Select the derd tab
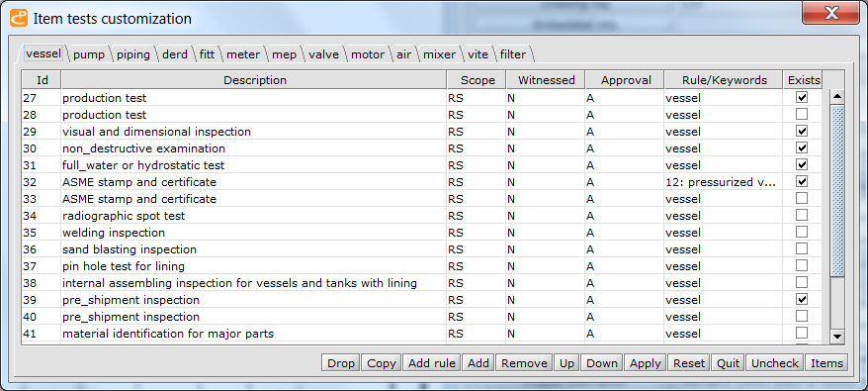The image size is (868, 391). 175,54
